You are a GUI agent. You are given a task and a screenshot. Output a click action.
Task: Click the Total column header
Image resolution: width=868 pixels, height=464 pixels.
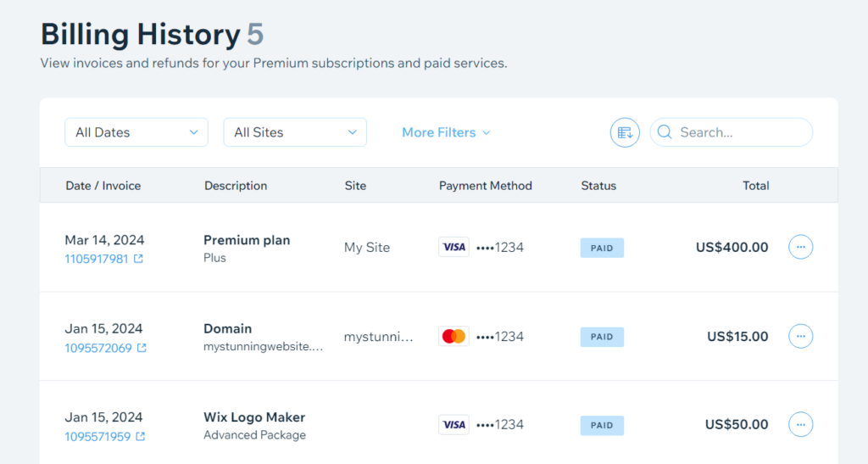(x=755, y=186)
